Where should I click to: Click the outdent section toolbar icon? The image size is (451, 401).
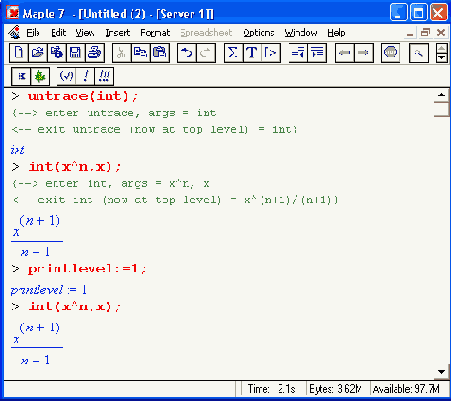coord(298,53)
